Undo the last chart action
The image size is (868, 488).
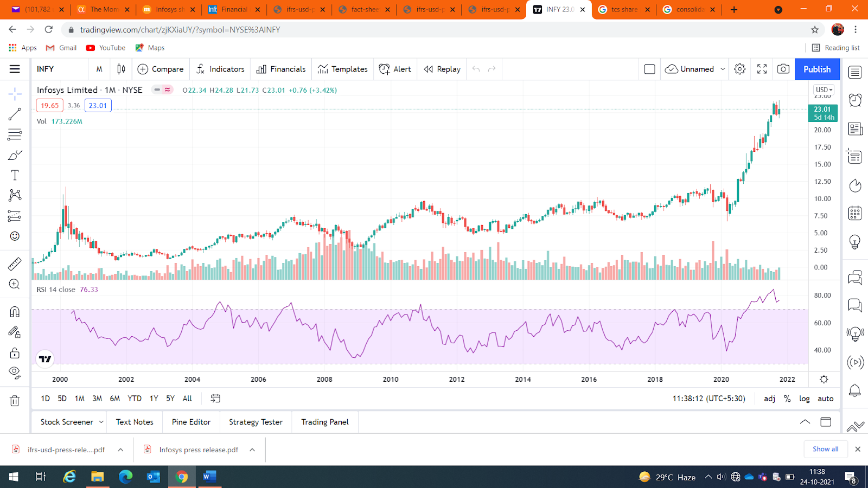coord(476,69)
